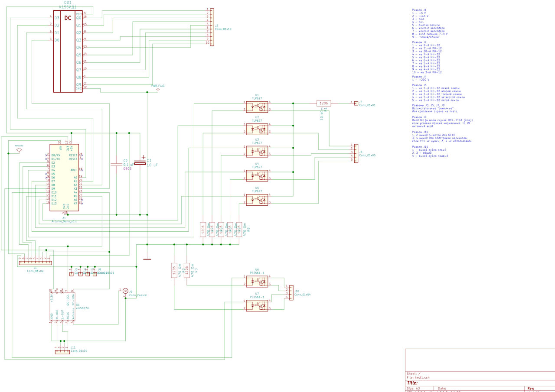Click the U3 TLP627 optocoupler symbol

click(257, 151)
